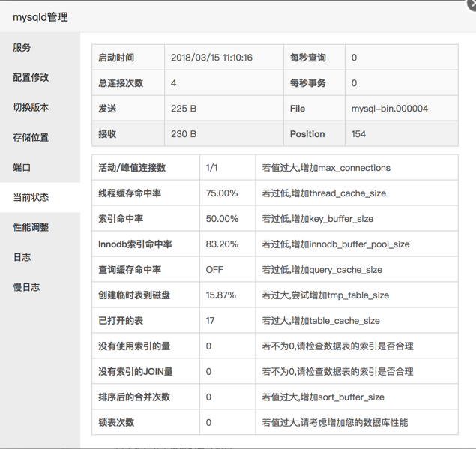
Task: Select the sort_buffer_size hint text
Action: (323, 397)
